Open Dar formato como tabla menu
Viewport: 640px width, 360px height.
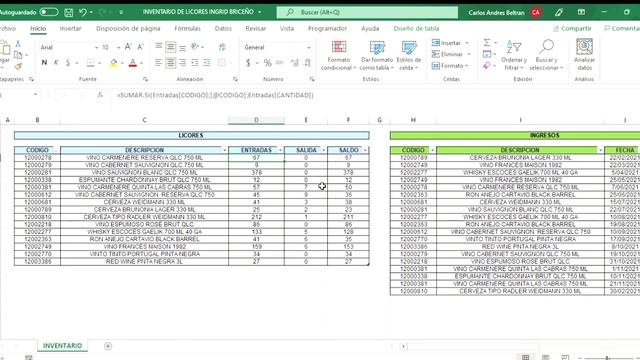pyautogui.click(x=376, y=55)
